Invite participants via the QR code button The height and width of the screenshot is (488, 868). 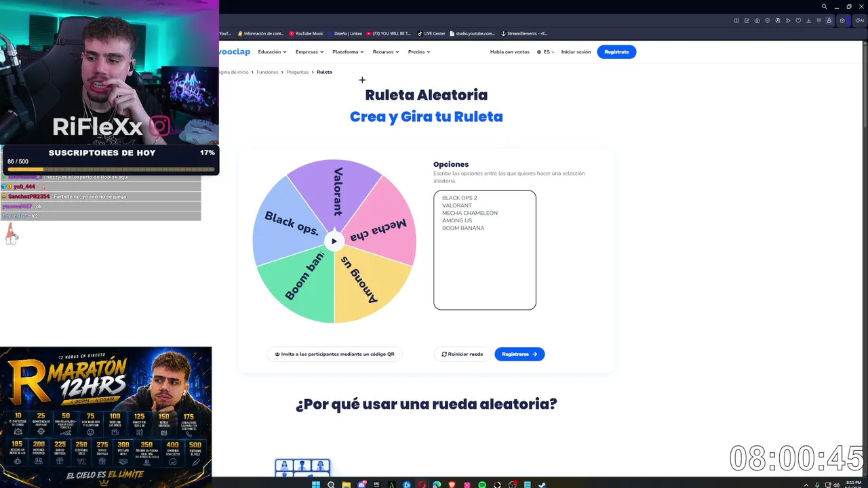pos(334,354)
